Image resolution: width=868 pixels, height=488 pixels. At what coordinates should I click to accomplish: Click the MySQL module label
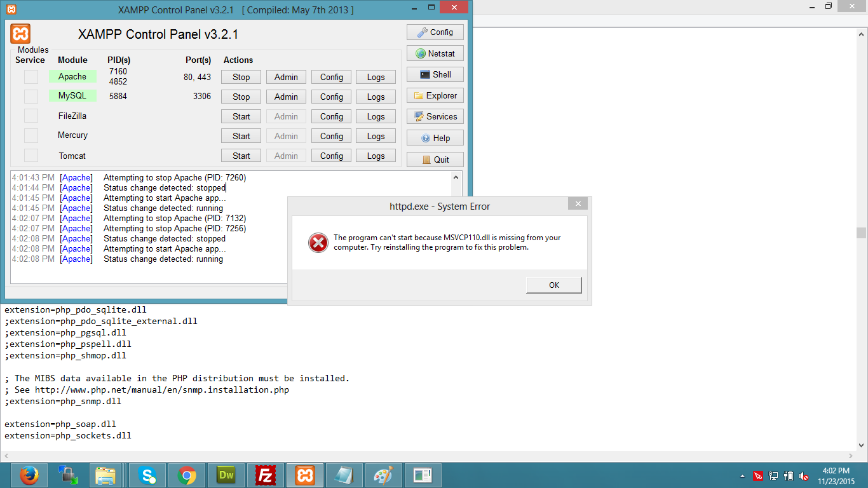72,96
